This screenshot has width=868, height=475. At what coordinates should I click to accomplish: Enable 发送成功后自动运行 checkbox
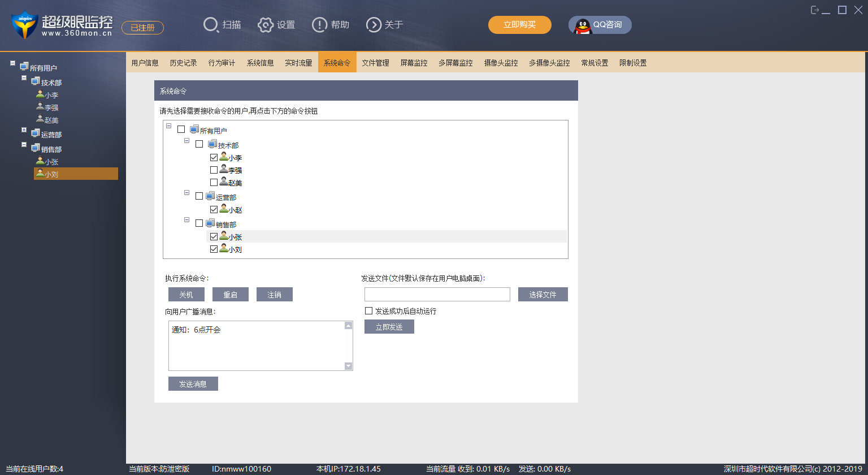point(369,311)
